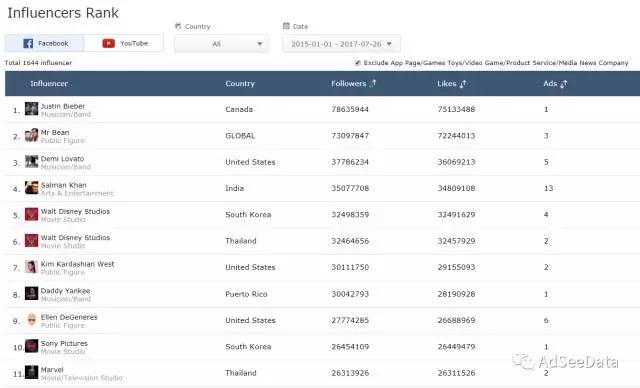Open the date range dropdown
Image resolution: width=640 pixels, height=388 pixels.
(341, 44)
